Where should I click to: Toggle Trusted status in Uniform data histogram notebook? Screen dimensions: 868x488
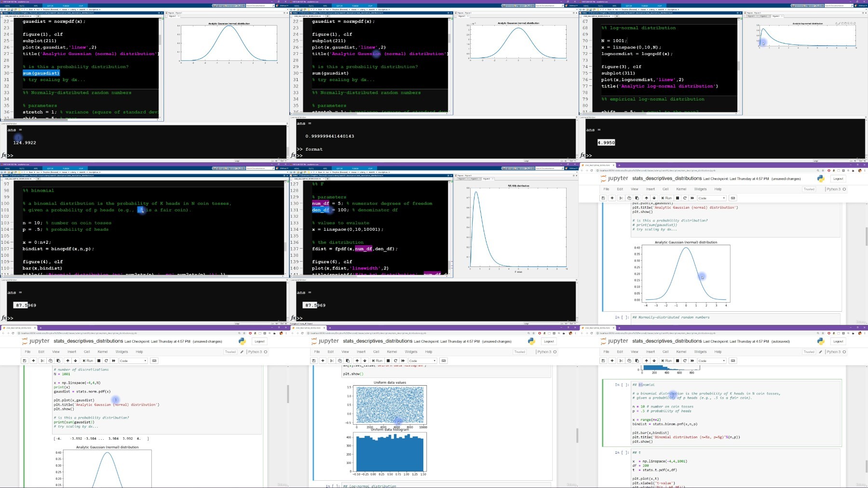pos(519,352)
